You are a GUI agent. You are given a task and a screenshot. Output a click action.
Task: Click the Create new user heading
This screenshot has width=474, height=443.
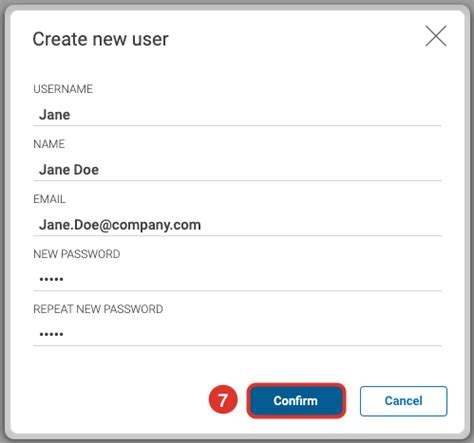pos(100,39)
